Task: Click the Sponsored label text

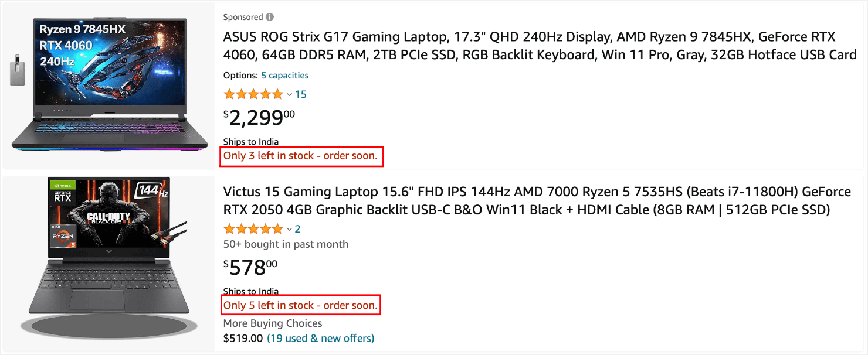Action: pos(243,17)
